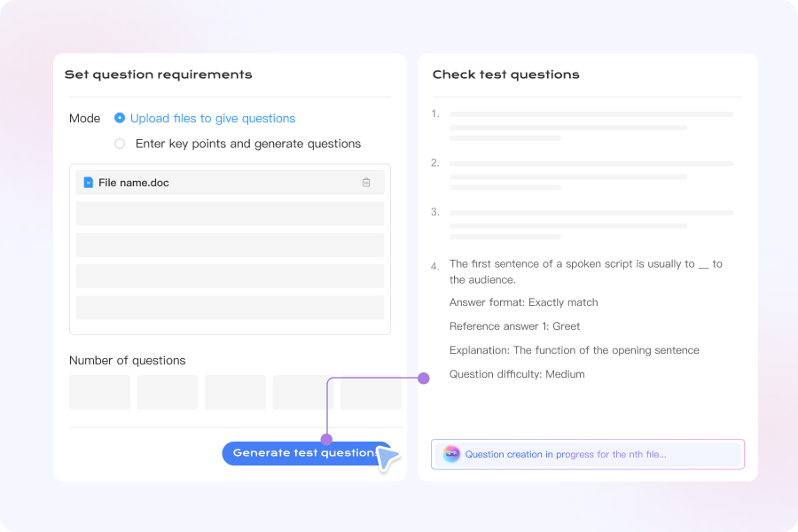Click the trash icon for File name.doc
Image resolution: width=798 pixels, height=532 pixels.
366,183
